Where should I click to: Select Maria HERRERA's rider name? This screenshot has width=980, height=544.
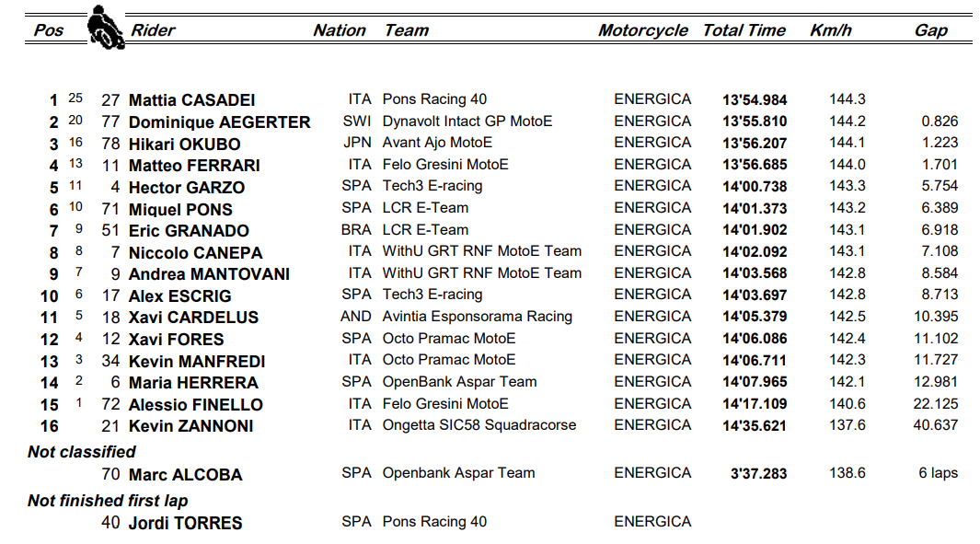tap(193, 383)
